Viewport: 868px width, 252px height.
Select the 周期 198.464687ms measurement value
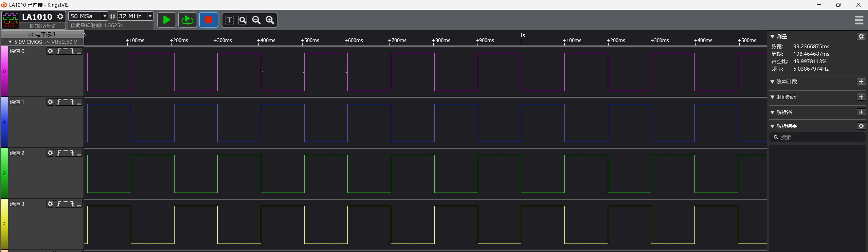811,54
